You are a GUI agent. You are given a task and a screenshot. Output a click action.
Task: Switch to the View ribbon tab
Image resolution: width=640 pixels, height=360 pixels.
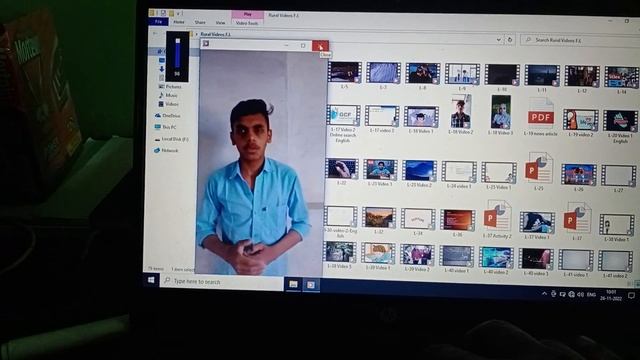point(220,23)
